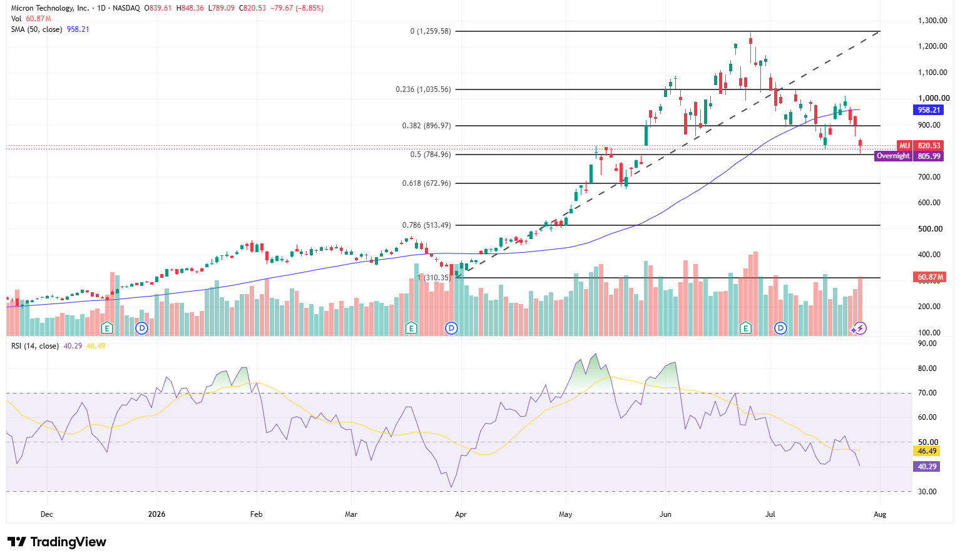Select the purple Overnight 805.99 label
The width and height of the screenshot is (960, 560).
(x=909, y=156)
